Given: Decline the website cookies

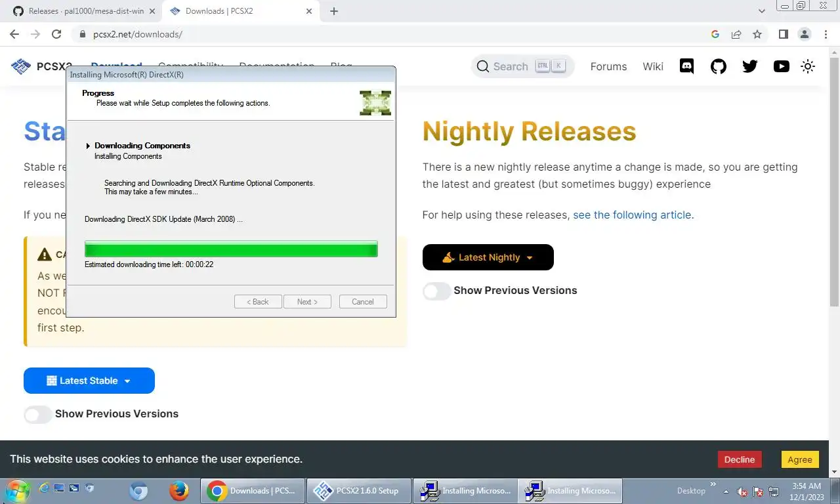Looking at the screenshot, I should pyautogui.click(x=740, y=459).
